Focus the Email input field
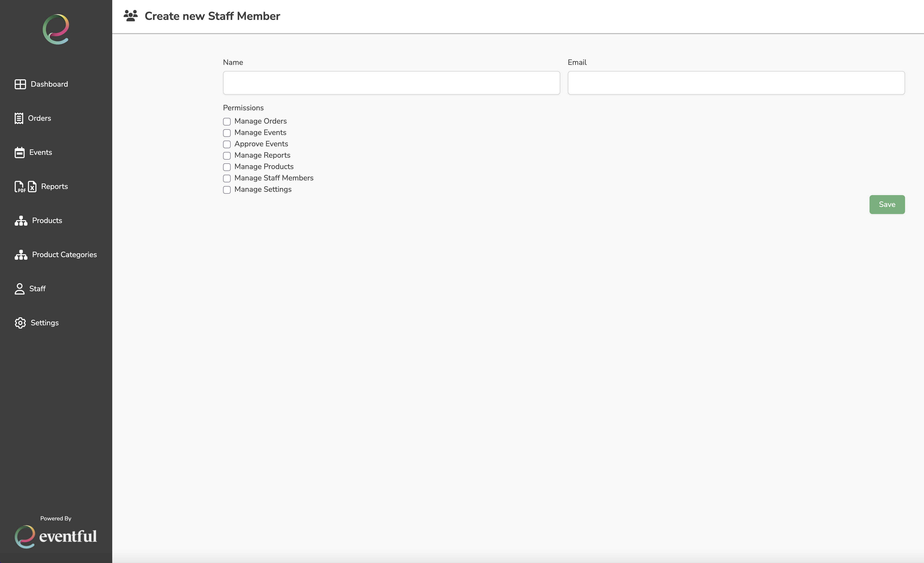 [736, 83]
